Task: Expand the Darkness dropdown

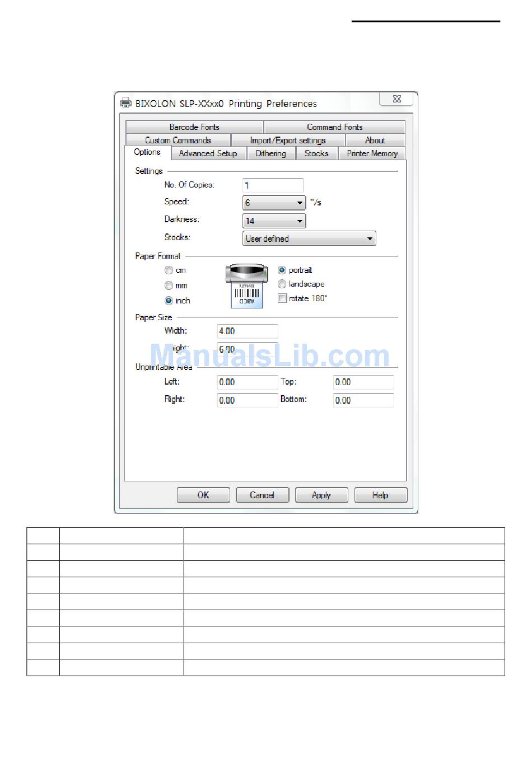Action: (274, 221)
